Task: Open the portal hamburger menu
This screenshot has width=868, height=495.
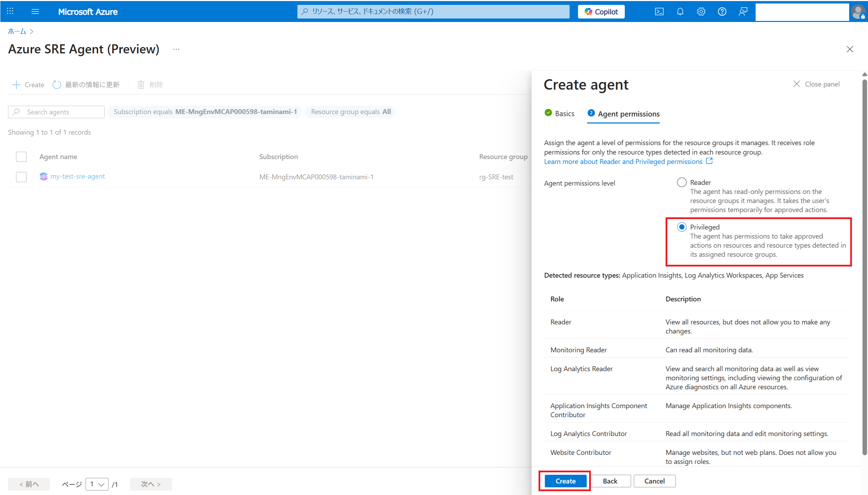Action: (35, 12)
